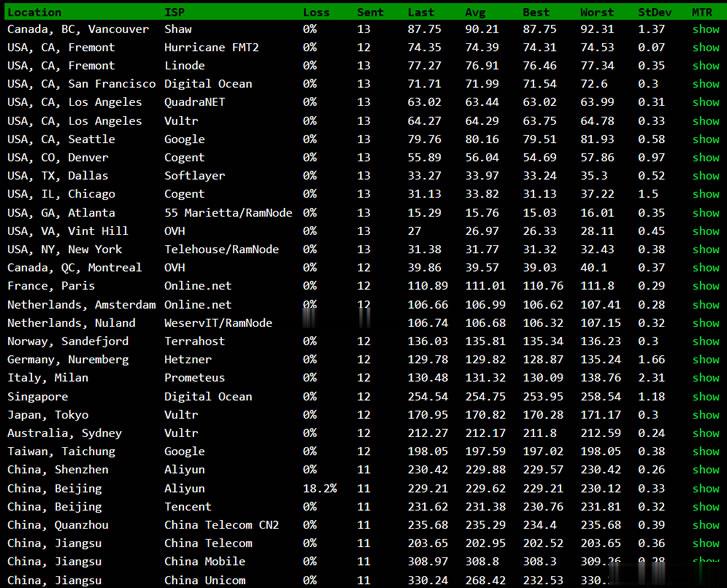The height and width of the screenshot is (588, 727).
Task: Open MTR 'show' for Google Seattle
Action: point(706,139)
